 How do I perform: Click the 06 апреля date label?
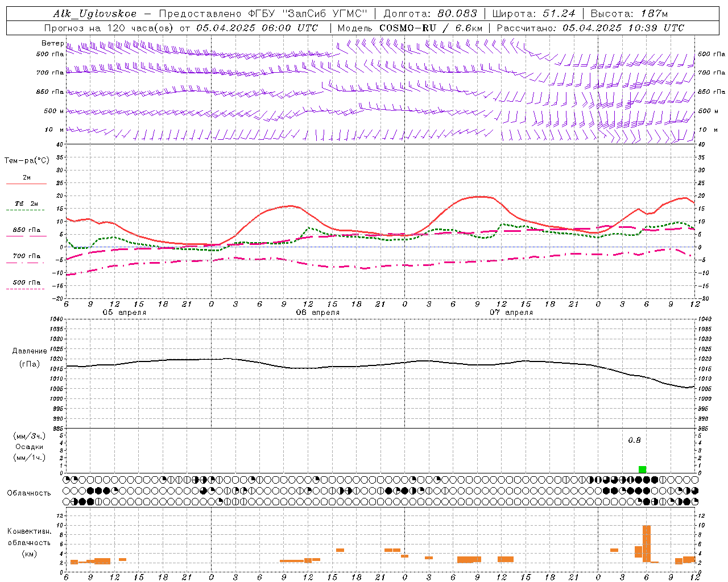click(317, 313)
